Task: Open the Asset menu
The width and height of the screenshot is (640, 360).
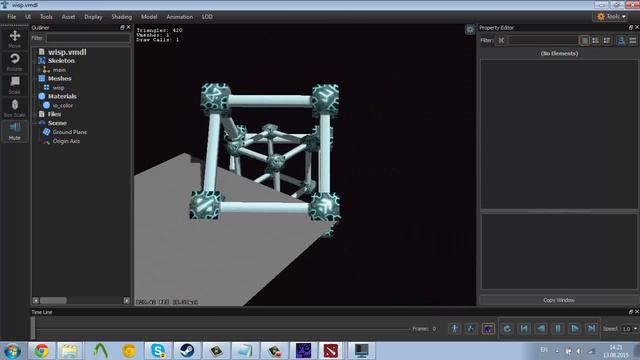Action: tap(68, 17)
